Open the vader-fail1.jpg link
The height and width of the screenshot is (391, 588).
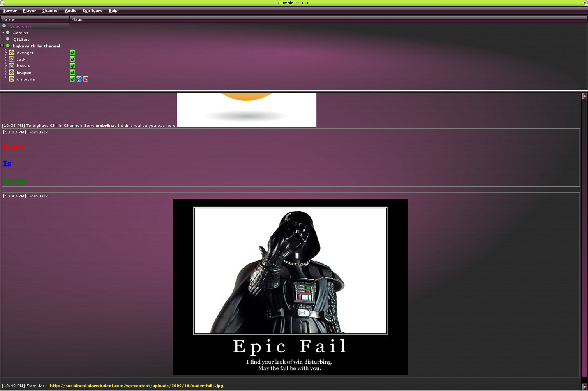[136, 386]
